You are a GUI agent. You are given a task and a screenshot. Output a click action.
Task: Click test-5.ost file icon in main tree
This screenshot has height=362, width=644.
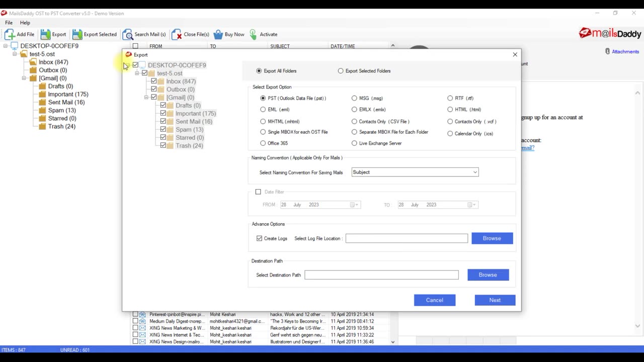point(24,54)
